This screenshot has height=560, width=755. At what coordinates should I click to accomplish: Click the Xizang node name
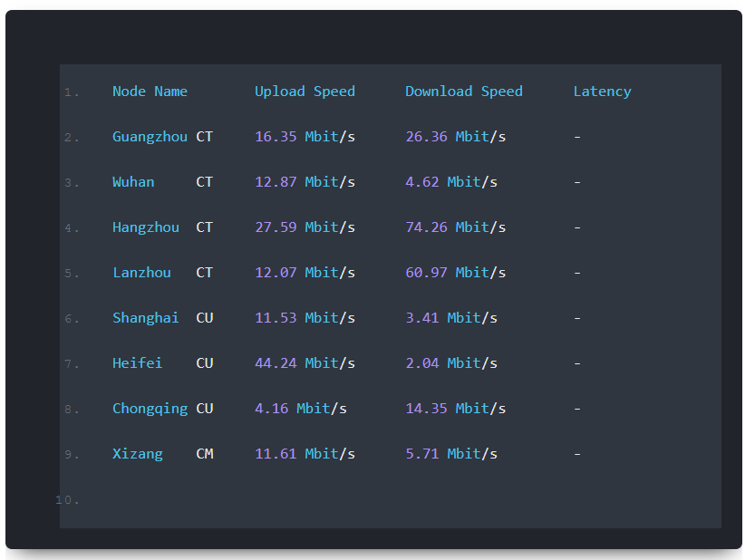coord(137,454)
